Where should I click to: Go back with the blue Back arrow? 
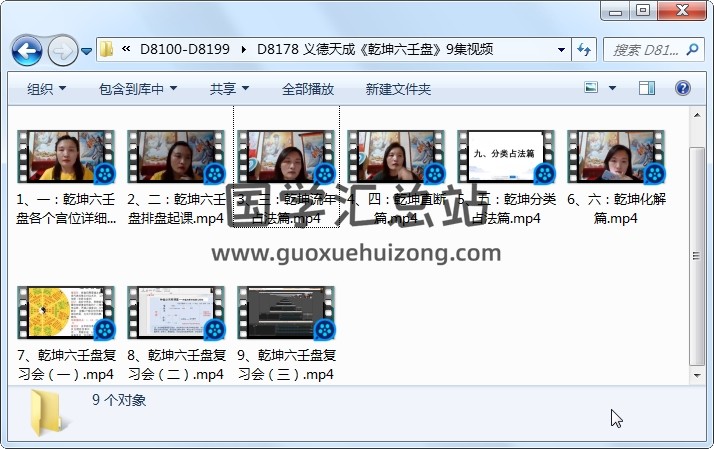(x=27, y=50)
